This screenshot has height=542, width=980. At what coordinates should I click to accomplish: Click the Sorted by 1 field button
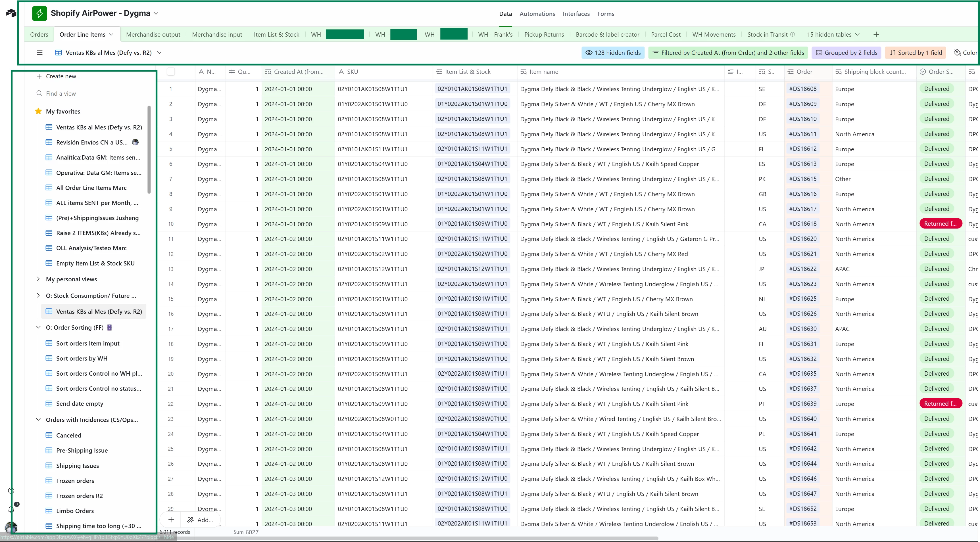916,53
